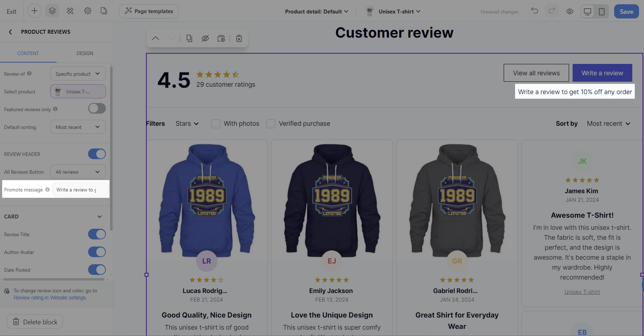Open the pages document icon
Image resolution: width=644 pixels, height=336 pixels.
click(x=104, y=11)
